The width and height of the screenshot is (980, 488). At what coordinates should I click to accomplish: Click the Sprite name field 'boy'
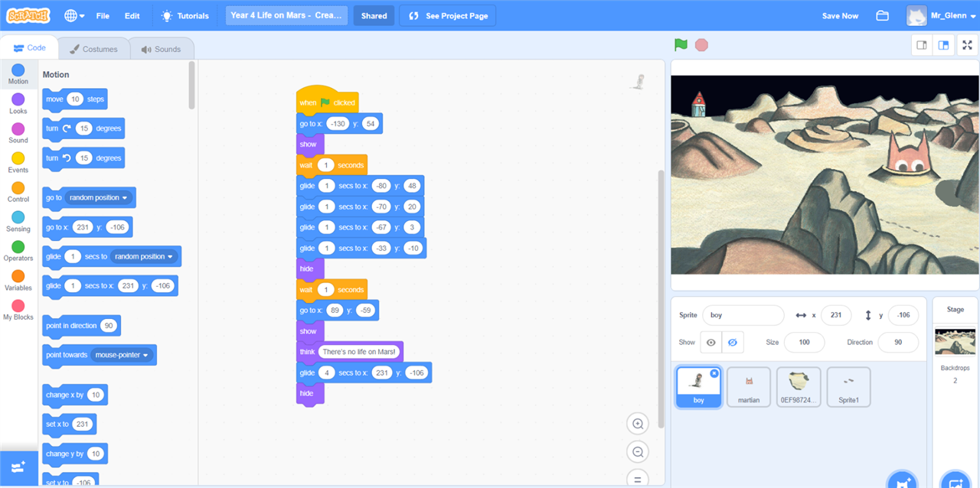coord(744,315)
